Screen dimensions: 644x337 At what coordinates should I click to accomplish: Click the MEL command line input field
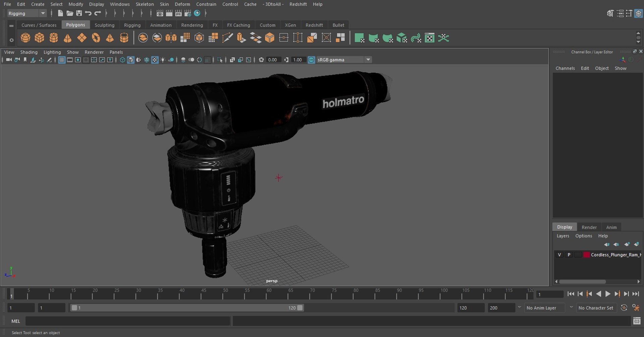point(128,321)
